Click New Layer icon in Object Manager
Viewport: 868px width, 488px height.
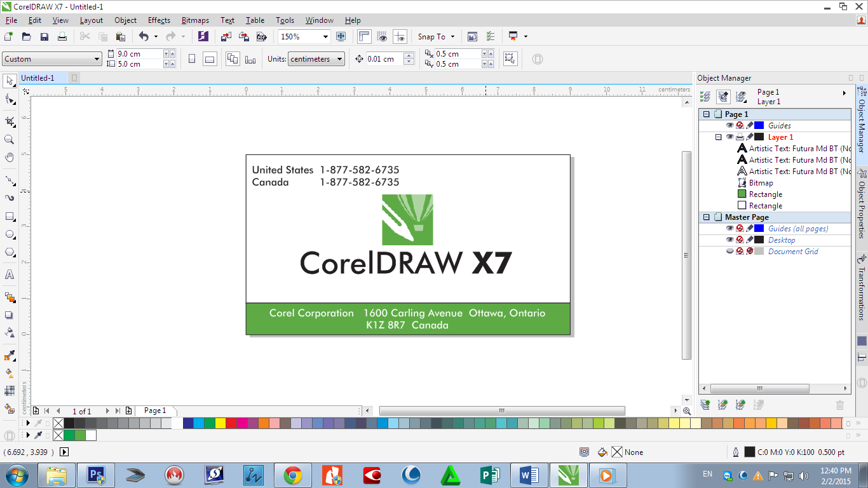coord(705,405)
